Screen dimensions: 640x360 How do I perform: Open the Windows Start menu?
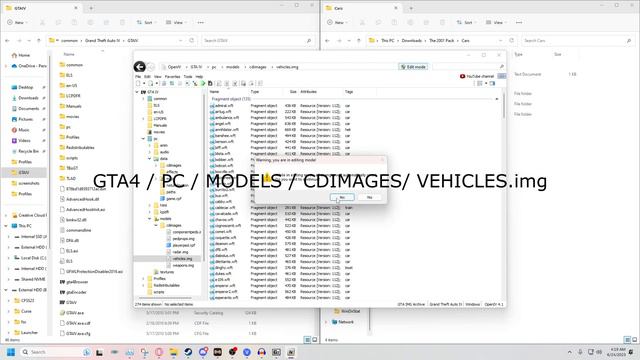11,352
